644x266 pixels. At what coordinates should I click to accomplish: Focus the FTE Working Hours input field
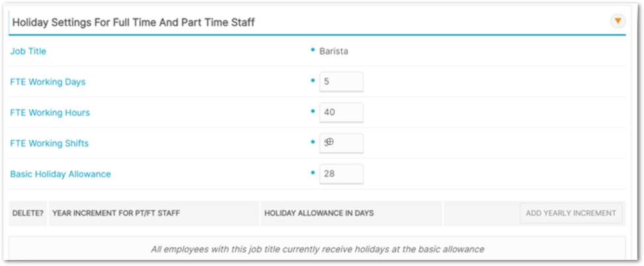pyautogui.click(x=341, y=112)
